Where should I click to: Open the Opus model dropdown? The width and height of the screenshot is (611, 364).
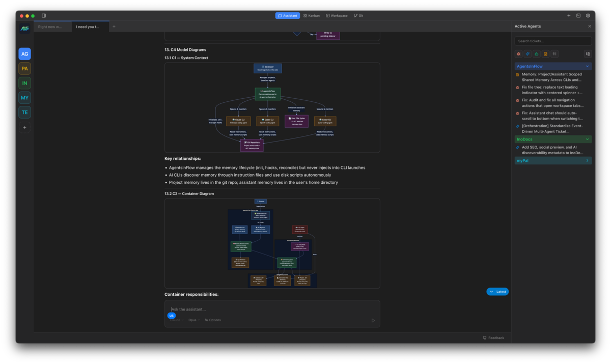193,320
